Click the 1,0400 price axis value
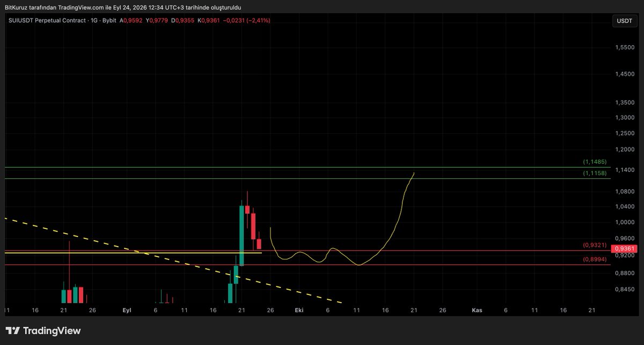Viewport: 644px width, 345px height. [625, 207]
